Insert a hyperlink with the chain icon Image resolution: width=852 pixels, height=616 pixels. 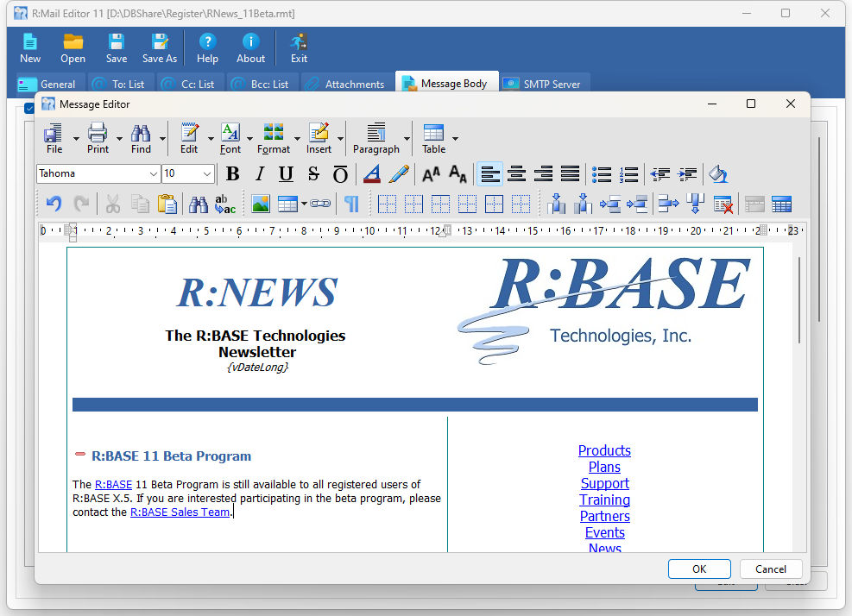click(x=320, y=204)
